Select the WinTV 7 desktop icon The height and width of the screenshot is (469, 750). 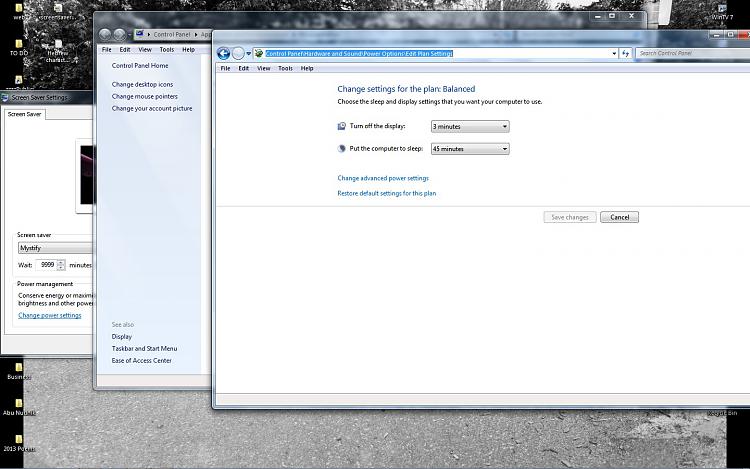click(x=722, y=12)
